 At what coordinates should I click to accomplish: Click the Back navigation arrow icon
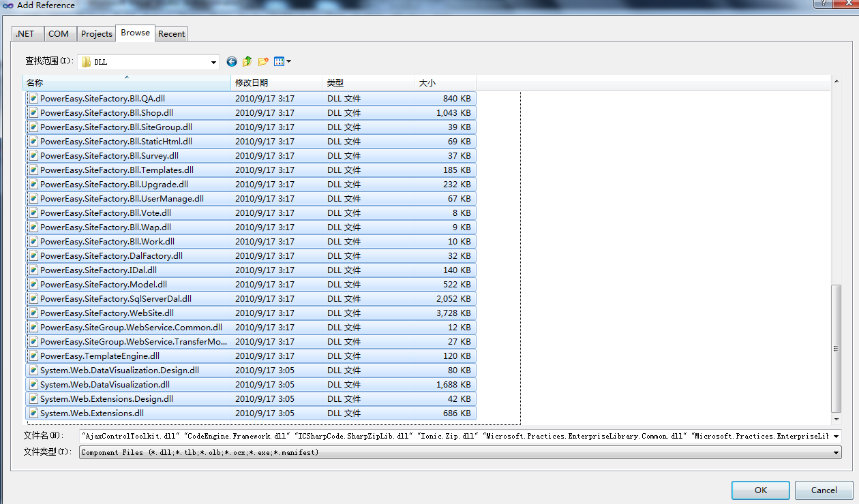[232, 62]
